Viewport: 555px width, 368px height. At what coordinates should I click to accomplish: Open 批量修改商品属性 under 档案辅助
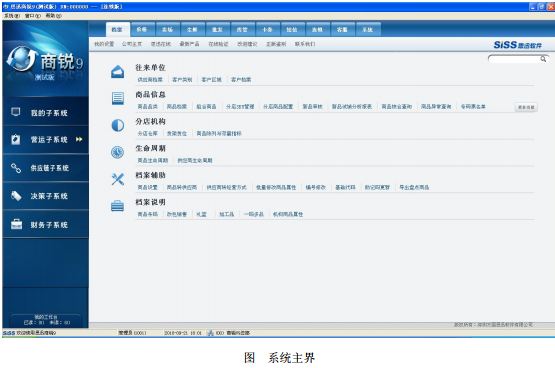[276, 187]
